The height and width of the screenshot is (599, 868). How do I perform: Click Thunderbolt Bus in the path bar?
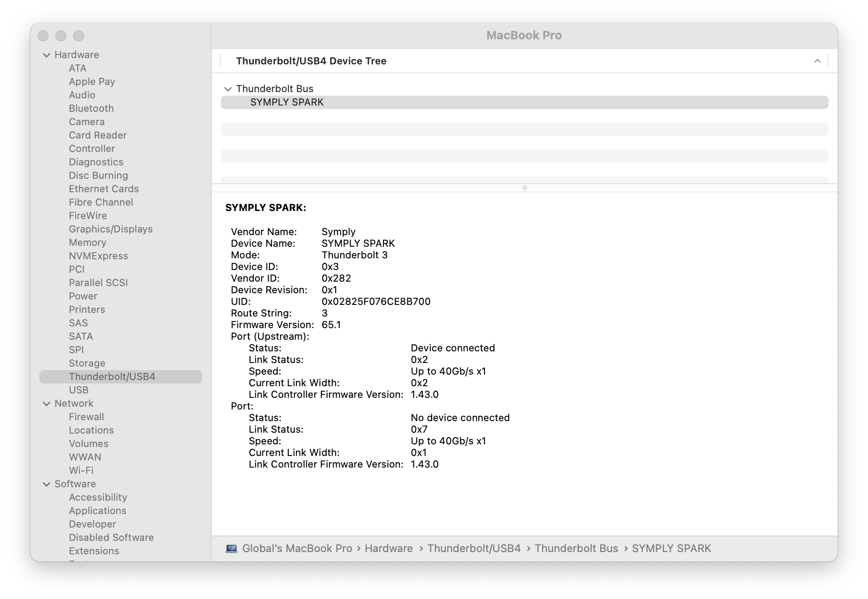576,548
